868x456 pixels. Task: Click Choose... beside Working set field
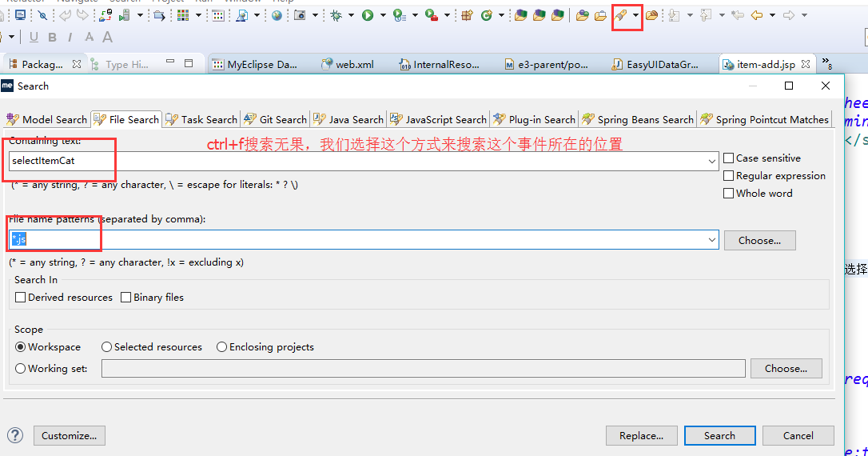(786, 369)
